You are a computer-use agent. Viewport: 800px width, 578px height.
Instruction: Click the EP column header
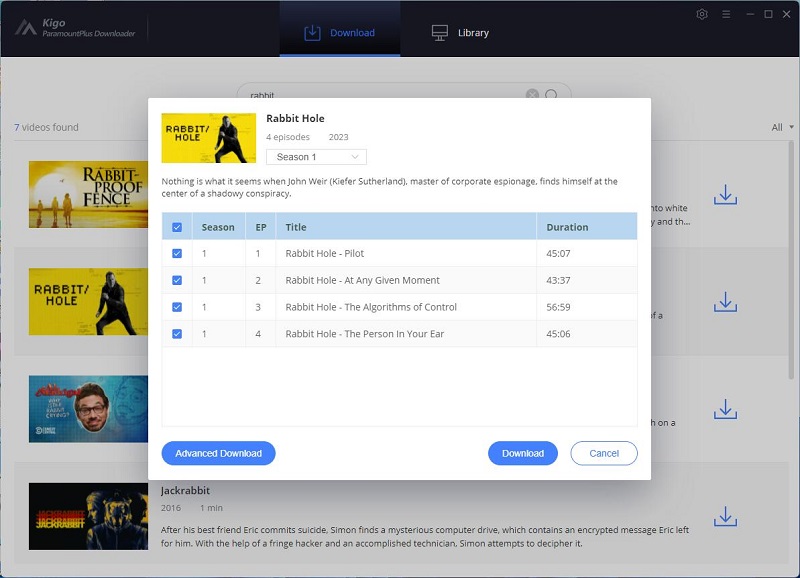click(261, 227)
